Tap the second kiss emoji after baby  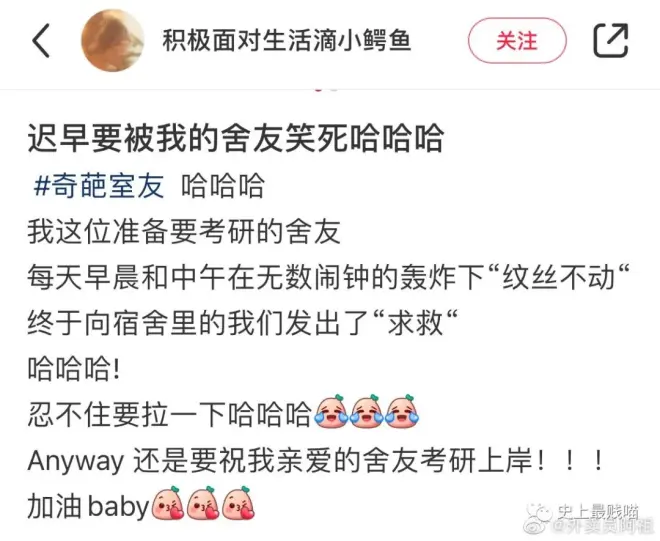point(203,504)
